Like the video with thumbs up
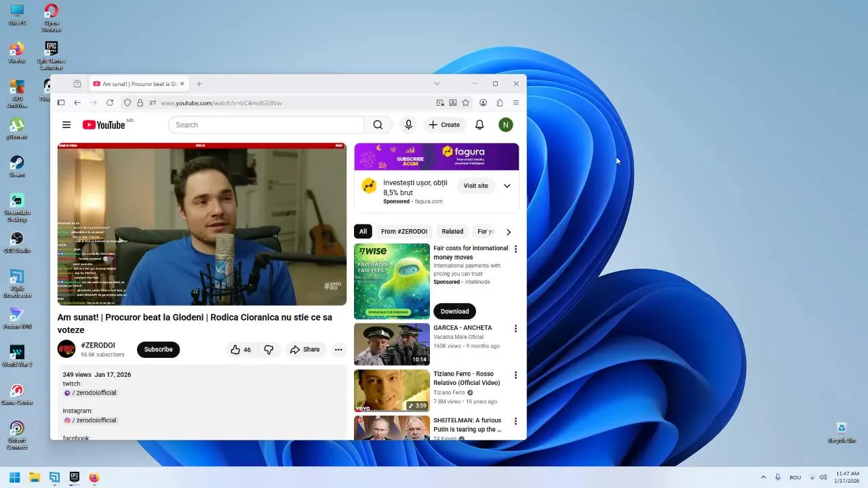 pyautogui.click(x=241, y=350)
